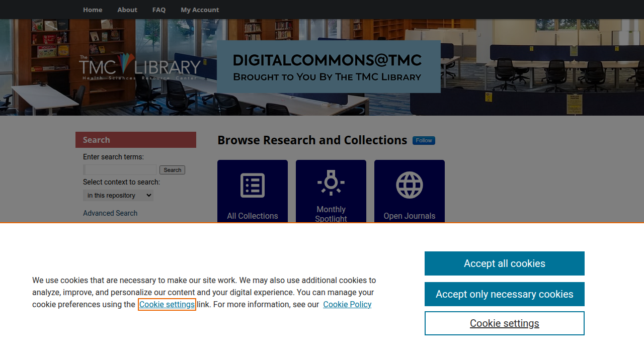Accept all cookies
Viewport: 644px width, 362px height.
pyautogui.click(x=505, y=263)
